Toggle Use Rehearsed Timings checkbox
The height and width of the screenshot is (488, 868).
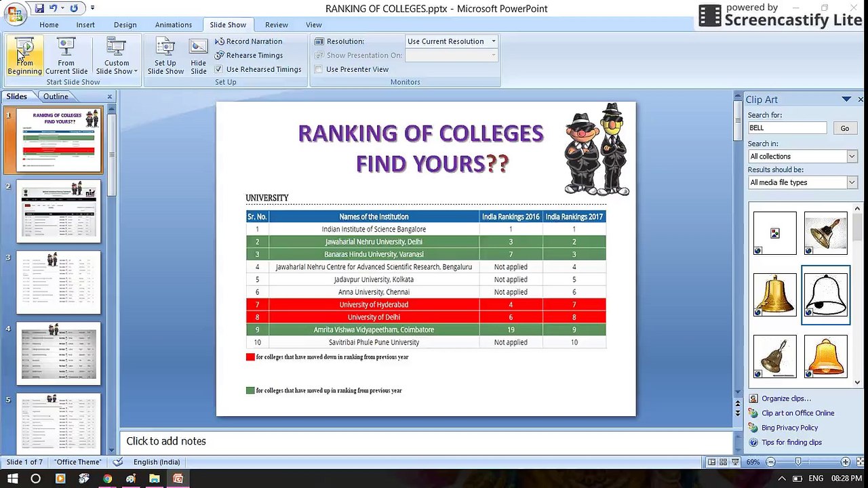218,69
